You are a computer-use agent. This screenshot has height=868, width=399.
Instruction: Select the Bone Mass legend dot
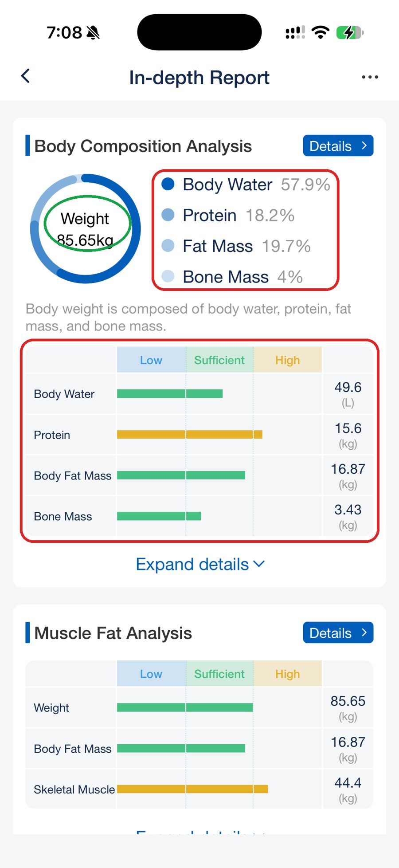coord(168,276)
